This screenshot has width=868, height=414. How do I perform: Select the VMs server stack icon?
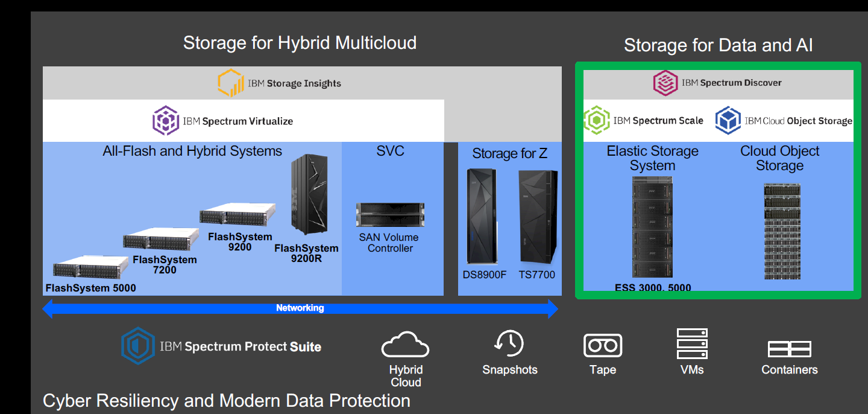point(692,344)
